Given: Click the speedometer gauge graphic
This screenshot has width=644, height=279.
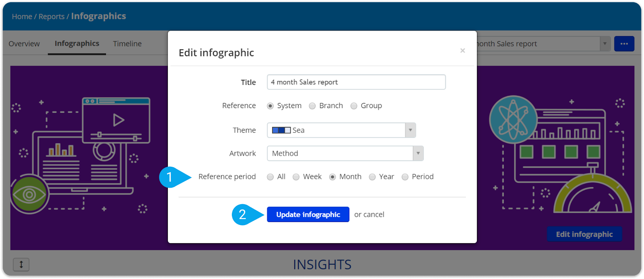Looking at the screenshot, I should 592,193.
